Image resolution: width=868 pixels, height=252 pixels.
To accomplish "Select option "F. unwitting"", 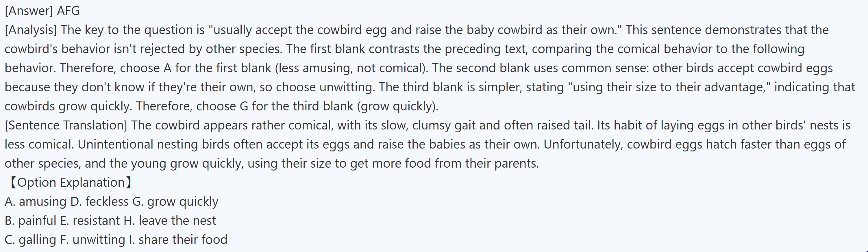I will click(x=93, y=240).
